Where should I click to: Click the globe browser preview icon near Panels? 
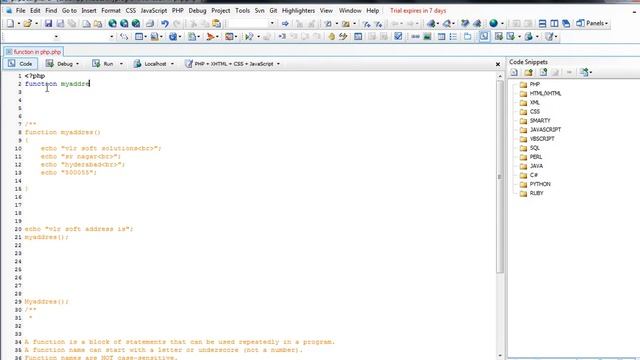pos(493,24)
